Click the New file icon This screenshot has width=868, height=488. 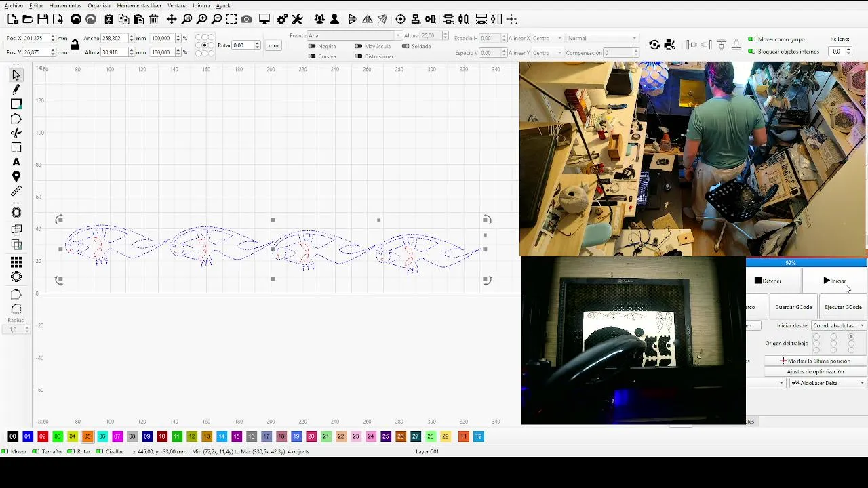13,20
